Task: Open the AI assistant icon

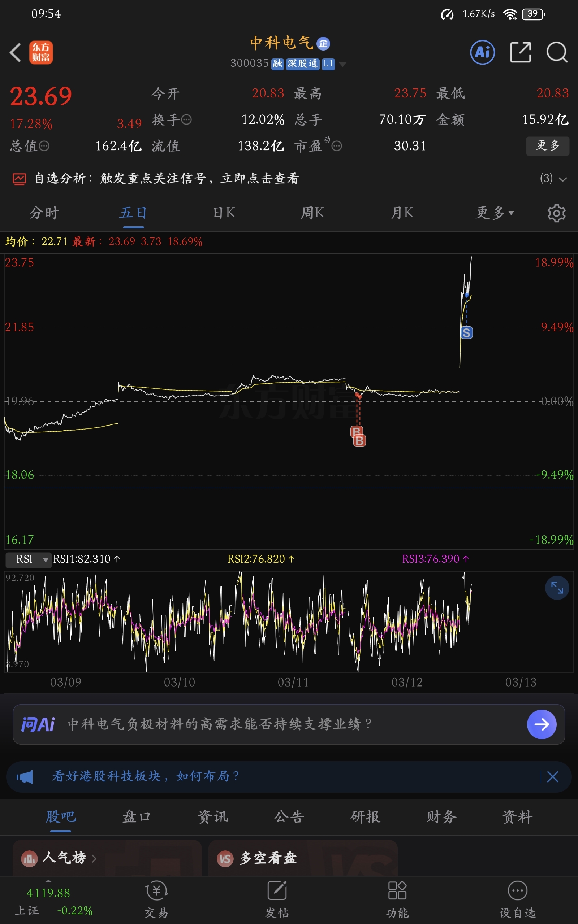Action: pyautogui.click(x=482, y=52)
